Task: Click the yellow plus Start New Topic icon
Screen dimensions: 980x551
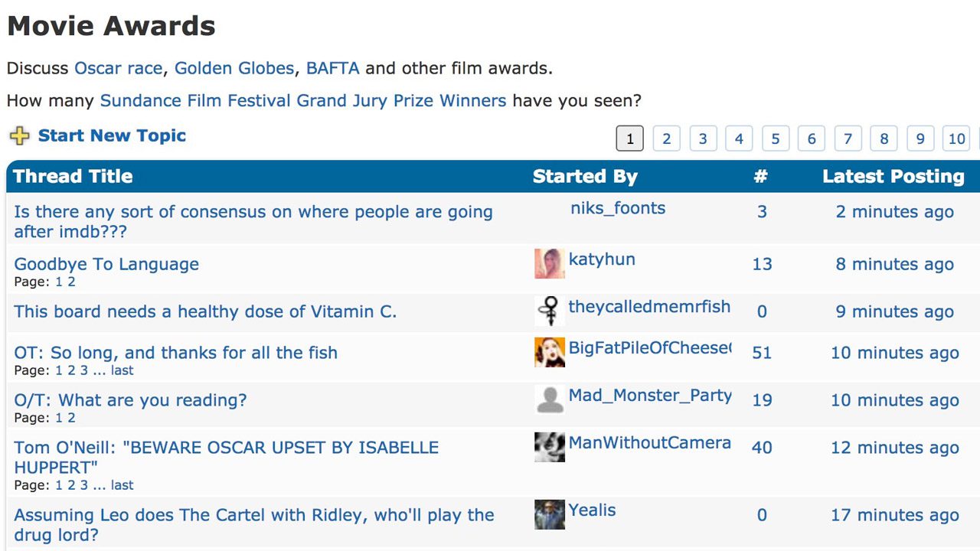Action: tap(19, 136)
